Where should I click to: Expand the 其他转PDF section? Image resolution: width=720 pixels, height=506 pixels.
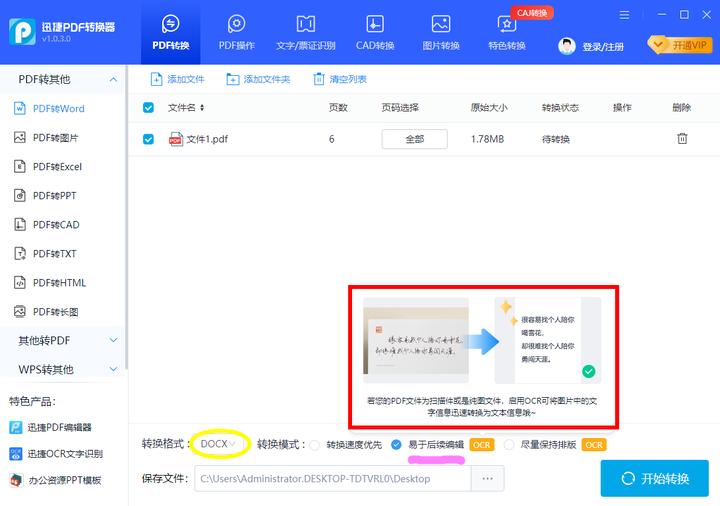point(62,340)
